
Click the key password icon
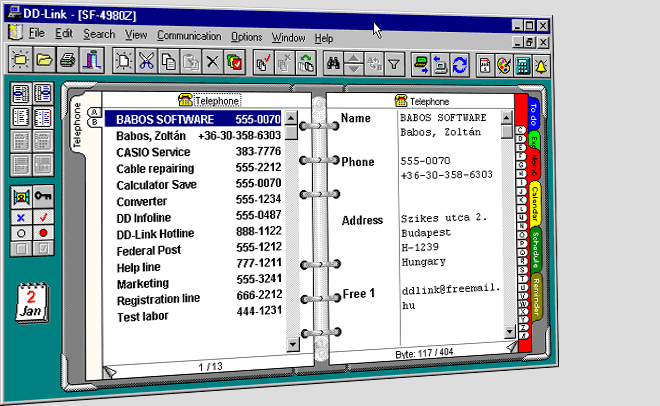[43, 197]
